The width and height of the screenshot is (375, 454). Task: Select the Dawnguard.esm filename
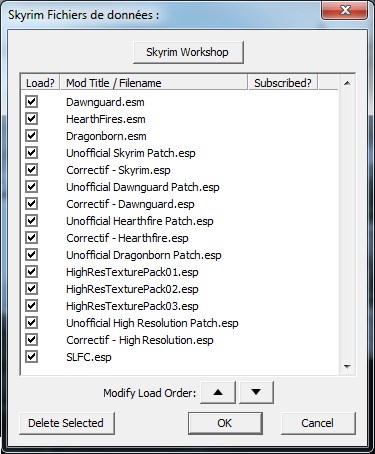tap(105, 102)
